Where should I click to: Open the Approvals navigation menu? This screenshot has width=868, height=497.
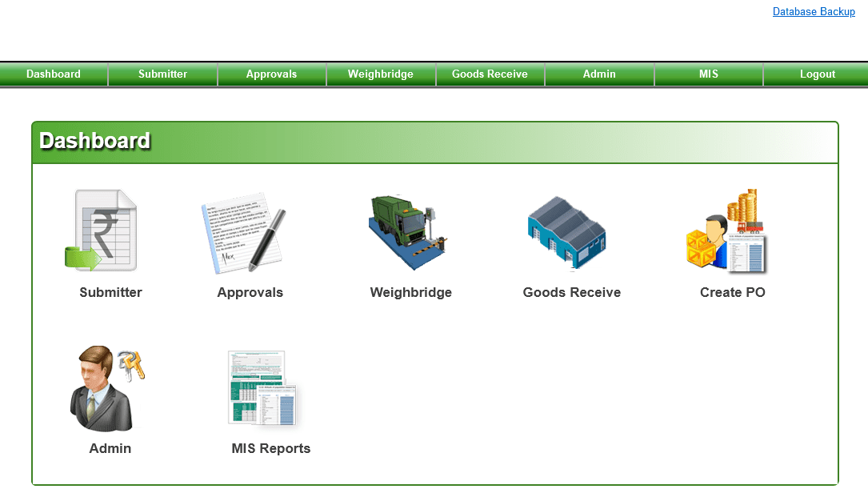pyautogui.click(x=271, y=74)
